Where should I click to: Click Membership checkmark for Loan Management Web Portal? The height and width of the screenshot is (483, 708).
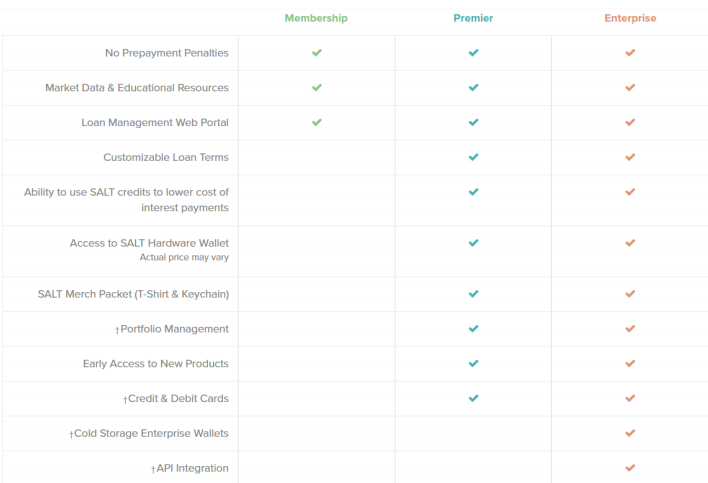click(317, 122)
